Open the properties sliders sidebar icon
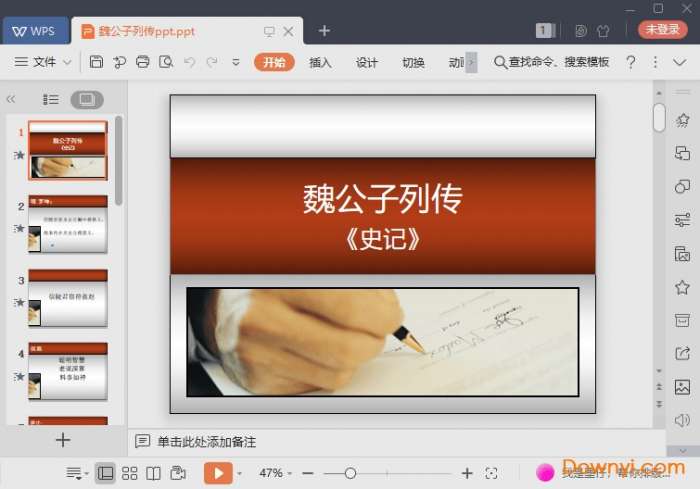This screenshot has height=489, width=700. [682, 220]
